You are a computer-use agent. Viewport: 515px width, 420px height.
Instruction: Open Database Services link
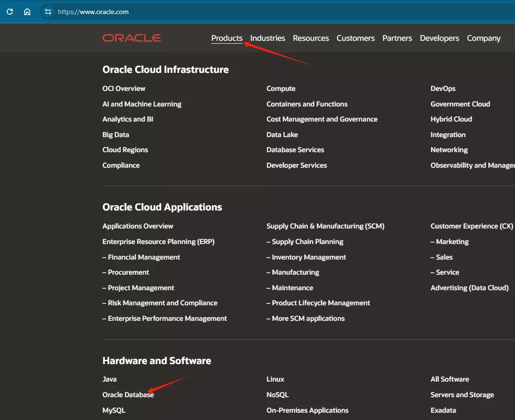[295, 150]
